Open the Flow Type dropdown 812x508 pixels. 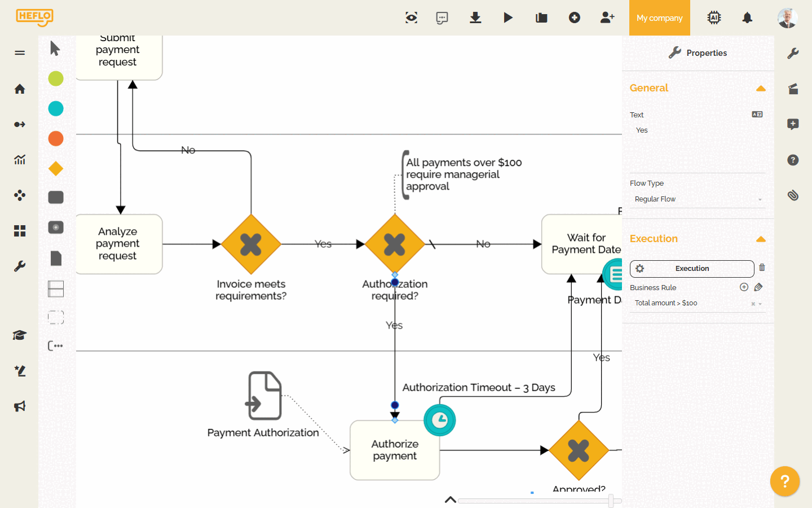click(x=697, y=199)
